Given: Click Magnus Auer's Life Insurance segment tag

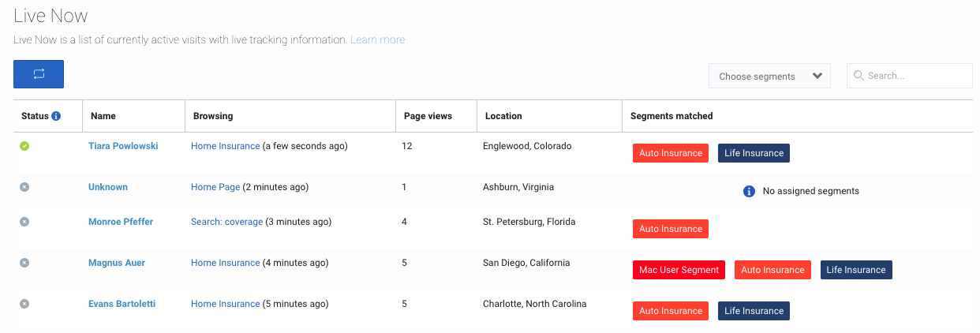Looking at the screenshot, I should (x=856, y=270).
